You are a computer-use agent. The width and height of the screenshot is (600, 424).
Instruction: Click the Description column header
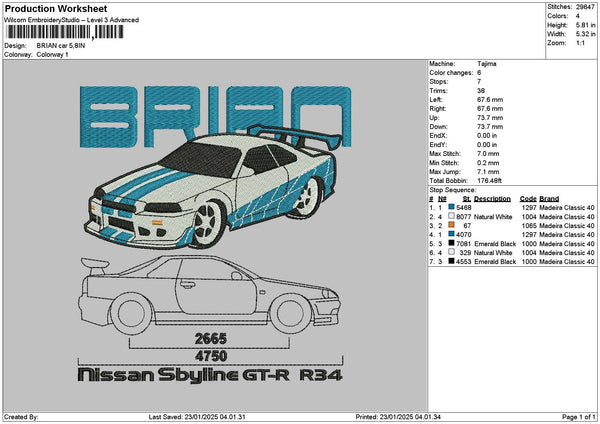(x=492, y=199)
